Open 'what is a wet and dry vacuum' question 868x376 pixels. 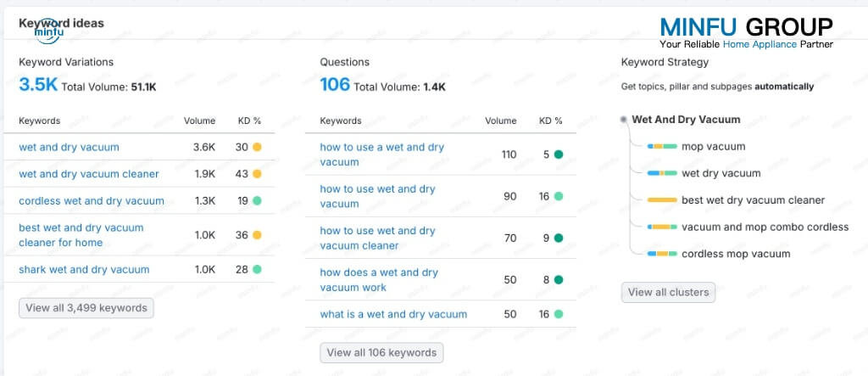tap(393, 314)
